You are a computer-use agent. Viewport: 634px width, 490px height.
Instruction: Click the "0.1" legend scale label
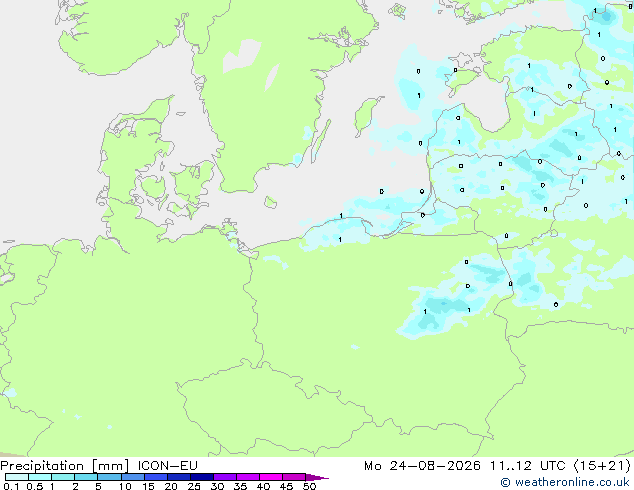11,486
